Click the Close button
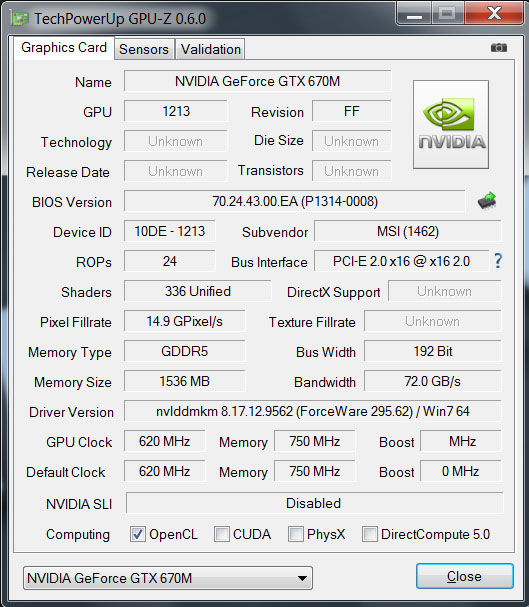The height and width of the screenshot is (607, 529). [465, 576]
